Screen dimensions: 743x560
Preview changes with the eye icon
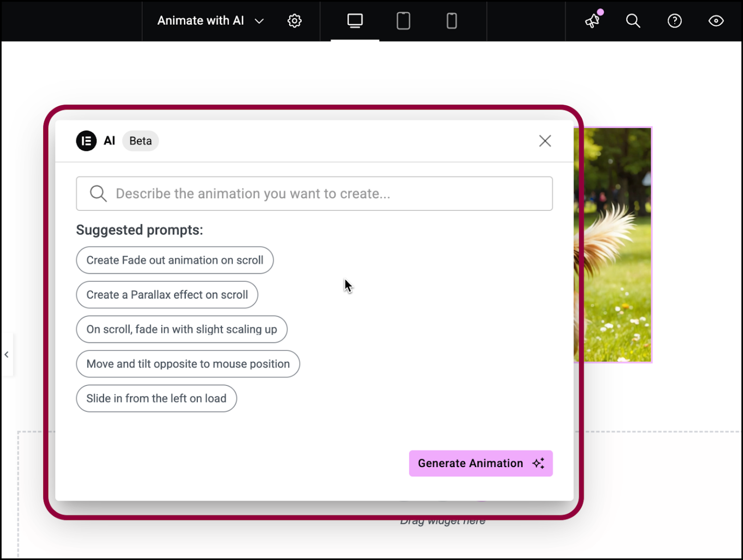point(716,21)
